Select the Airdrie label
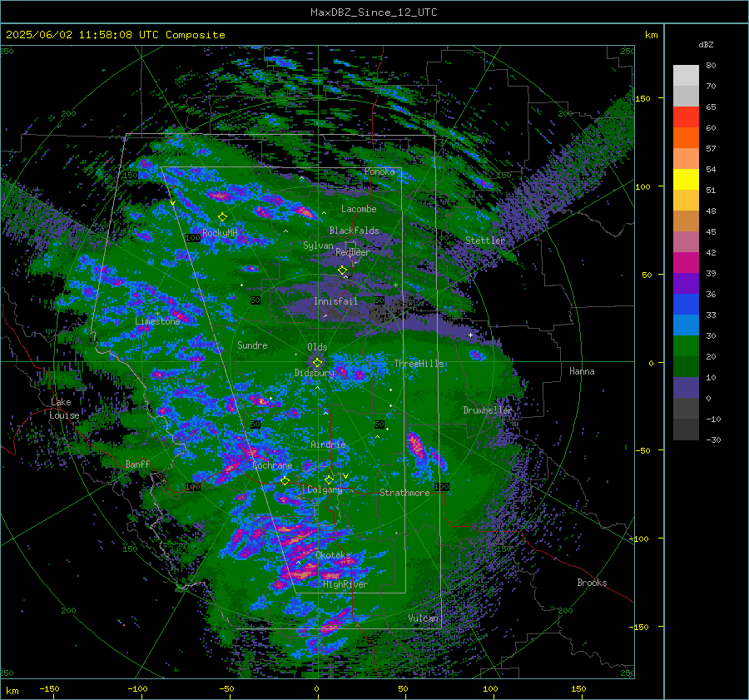The height and width of the screenshot is (700, 749). coord(328,444)
